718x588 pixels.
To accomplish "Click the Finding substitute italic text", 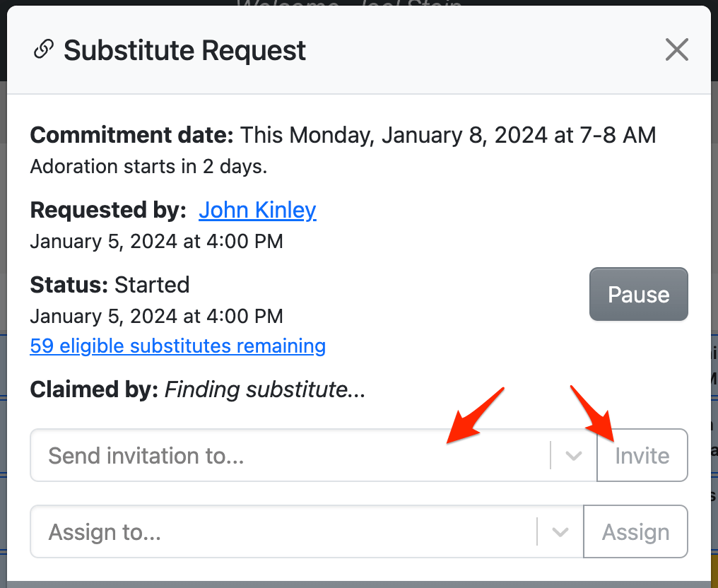I will tap(265, 389).
